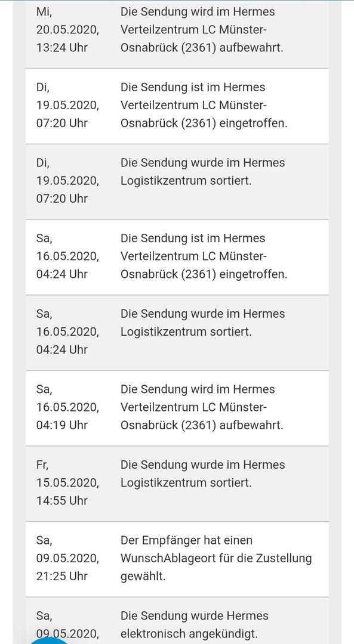Viewport: 354px width, 644px height.
Task: Tap the 'Verteilzentrum LC Münster-' text on 16.05.2020 04:19
Action: 193,407
